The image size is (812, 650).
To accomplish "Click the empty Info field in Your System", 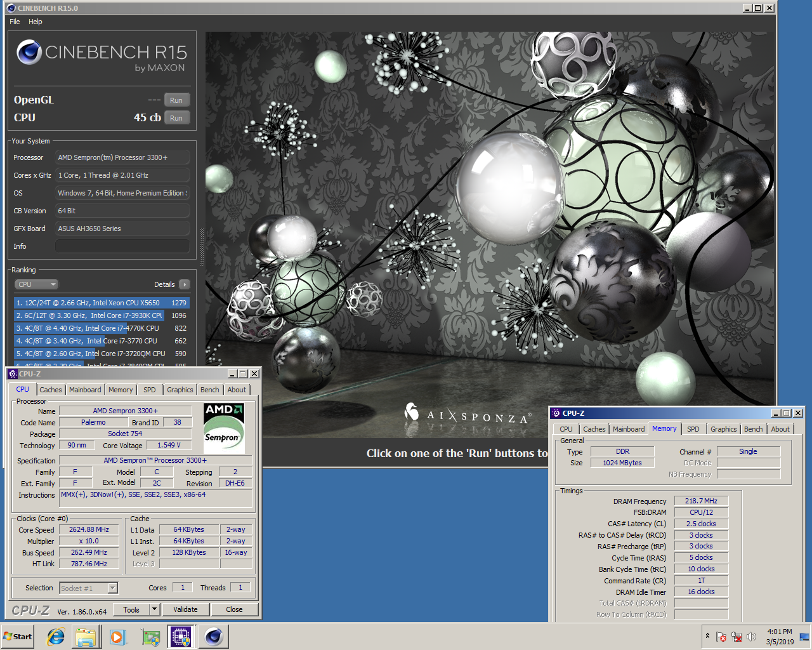I will (x=122, y=246).
